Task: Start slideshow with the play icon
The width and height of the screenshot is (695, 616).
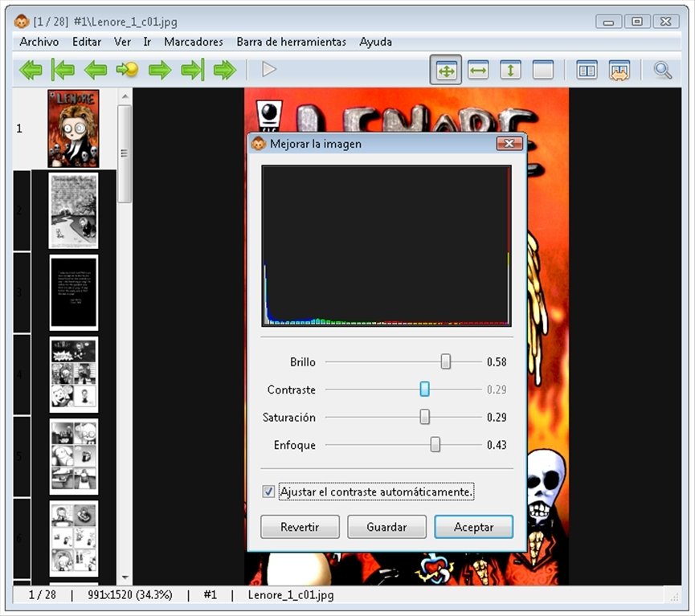Action: (268, 70)
